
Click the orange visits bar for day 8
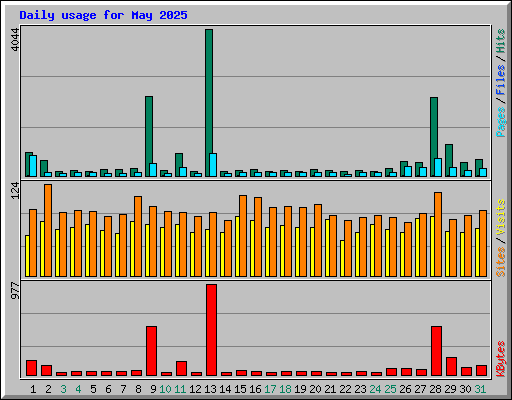pos(138,236)
